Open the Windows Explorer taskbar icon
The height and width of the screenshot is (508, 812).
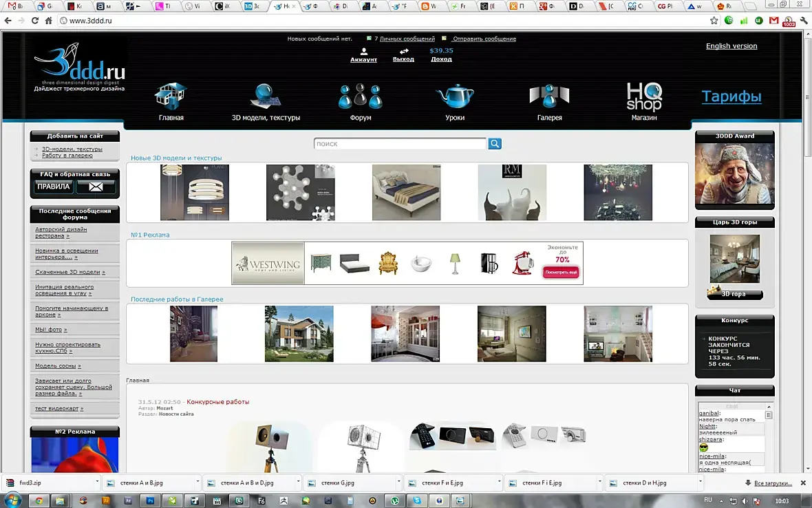coord(60,500)
